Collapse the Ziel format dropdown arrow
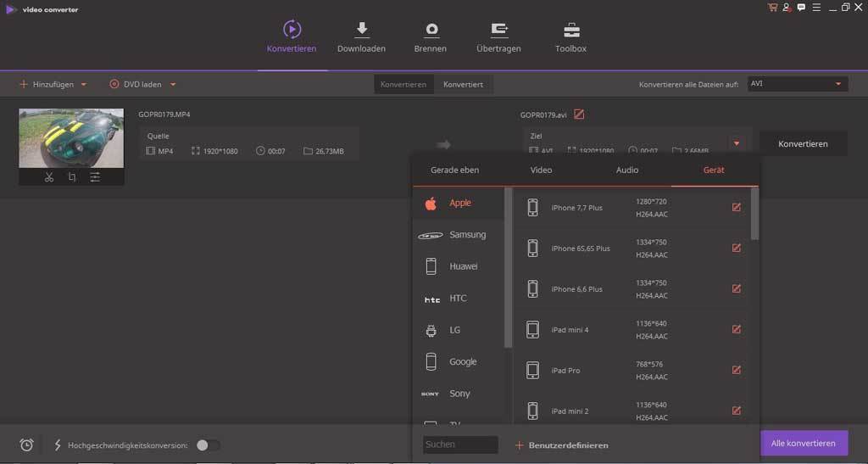This screenshot has width=868, height=464. [x=737, y=144]
